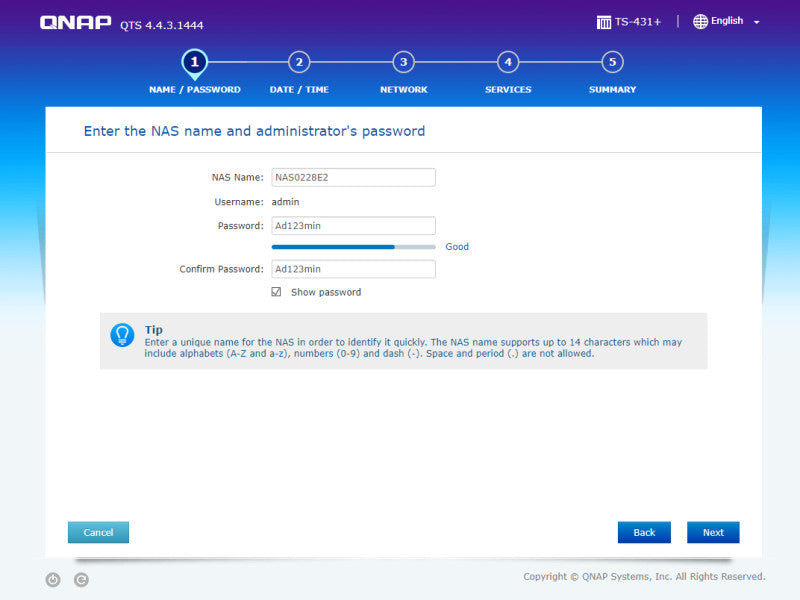Click the globe language icon
Screen dimensions: 800x600
tap(700, 21)
